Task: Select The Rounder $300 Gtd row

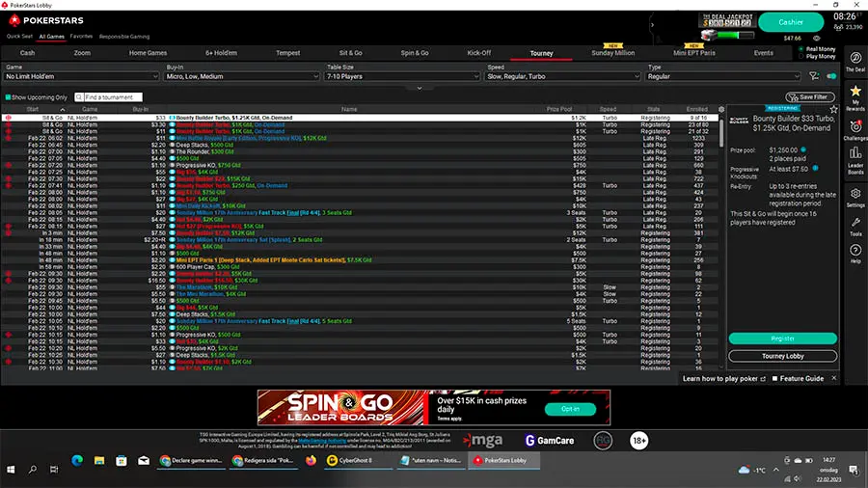Action: coord(360,151)
